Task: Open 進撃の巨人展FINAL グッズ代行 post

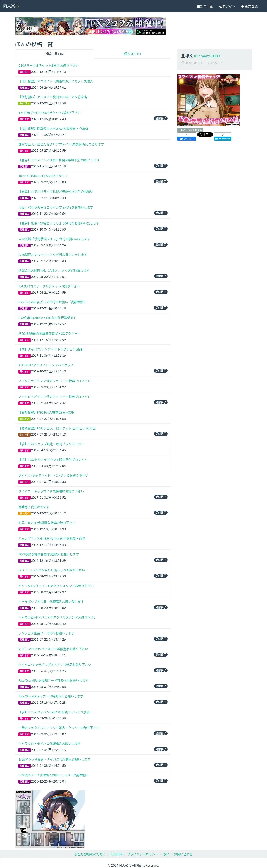Action: 54,270
